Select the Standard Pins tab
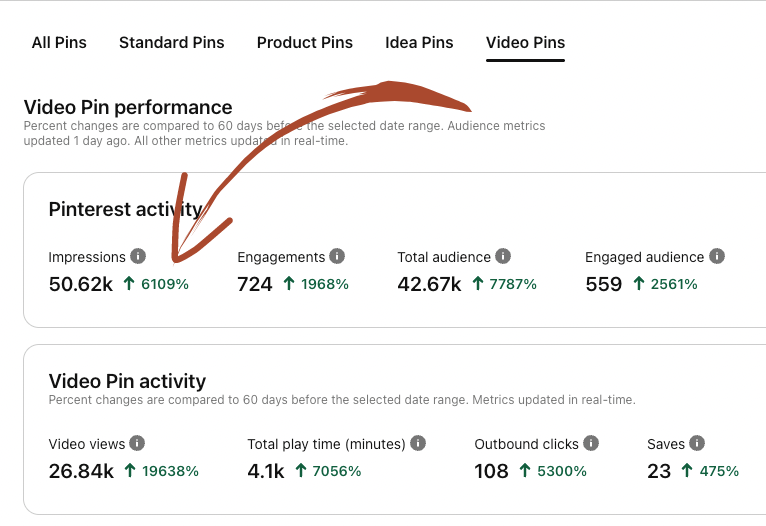 pos(171,43)
